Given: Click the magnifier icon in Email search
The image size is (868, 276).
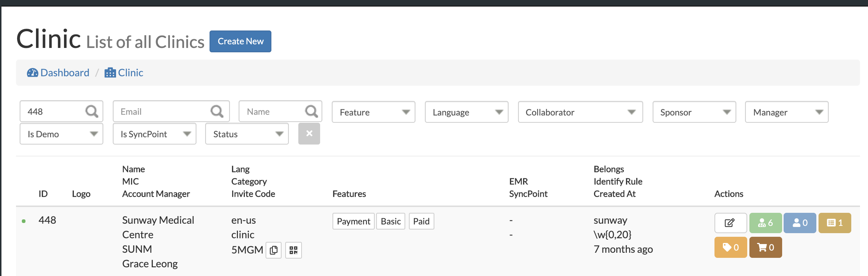Looking at the screenshot, I should 217,111.
